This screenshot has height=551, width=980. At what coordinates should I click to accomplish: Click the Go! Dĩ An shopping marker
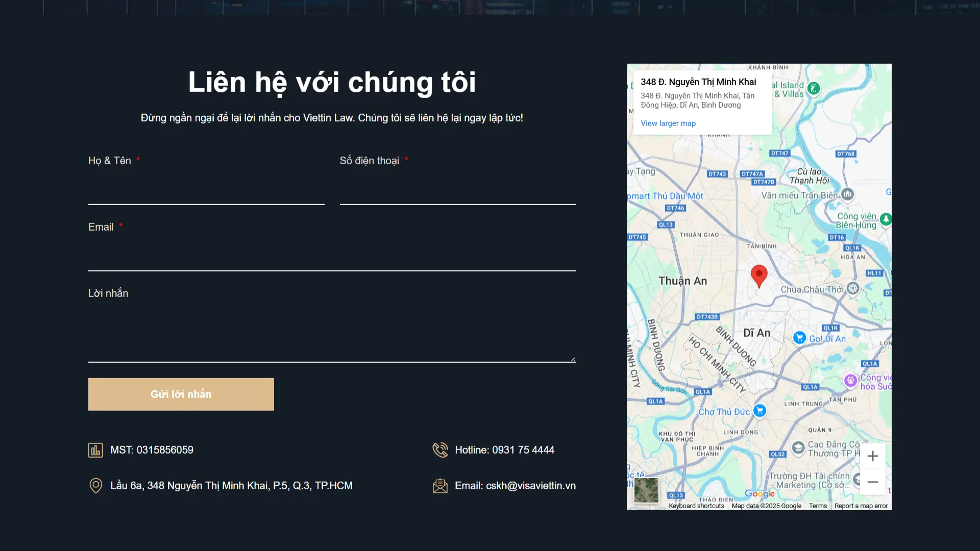pyautogui.click(x=800, y=338)
